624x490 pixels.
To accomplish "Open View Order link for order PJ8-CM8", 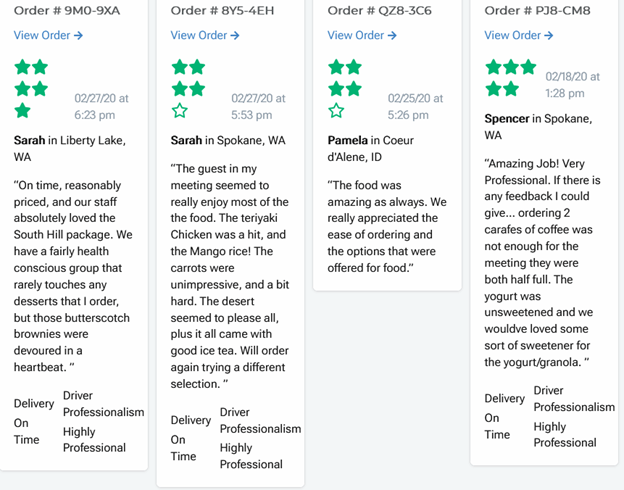I will point(519,35).
